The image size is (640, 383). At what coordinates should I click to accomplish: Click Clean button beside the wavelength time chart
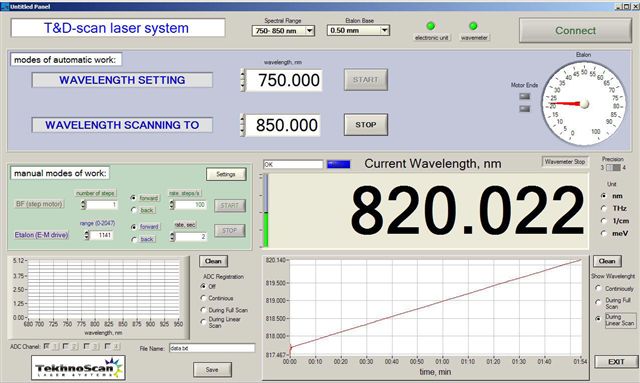click(x=607, y=261)
